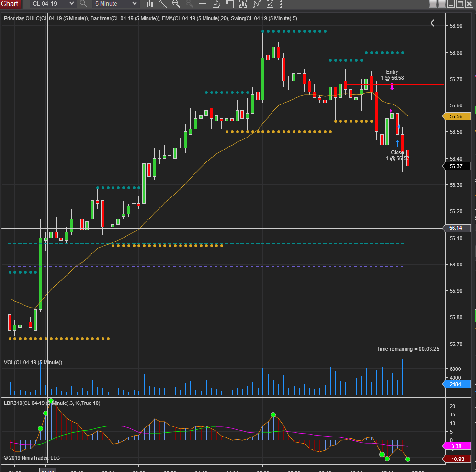Open the data box icon

216,4
